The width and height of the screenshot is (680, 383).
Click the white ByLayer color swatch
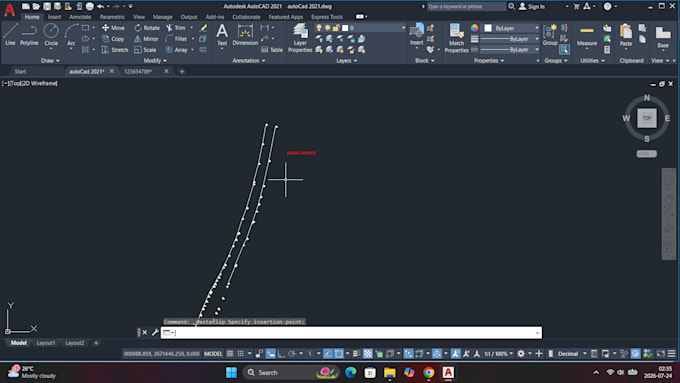(488, 28)
